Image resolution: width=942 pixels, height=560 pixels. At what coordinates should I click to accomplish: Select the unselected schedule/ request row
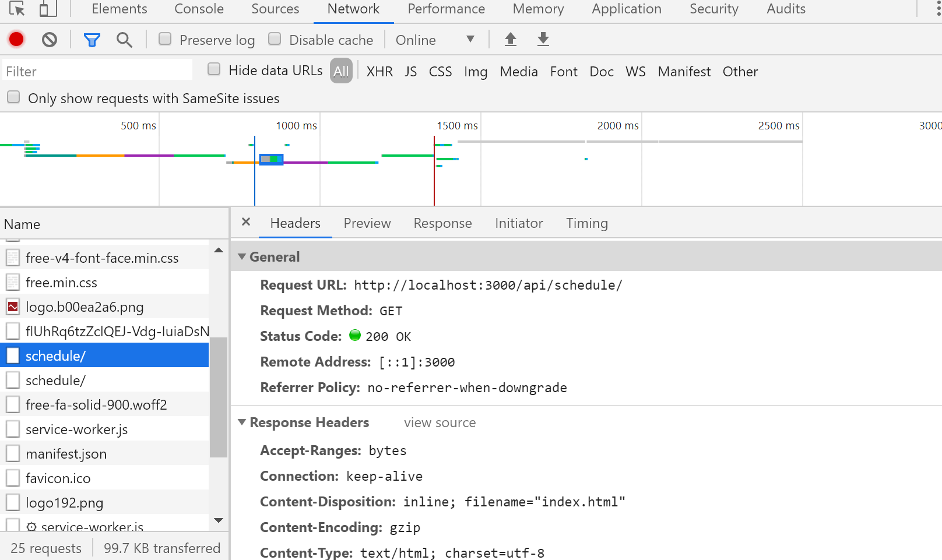pyautogui.click(x=104, y=380)
